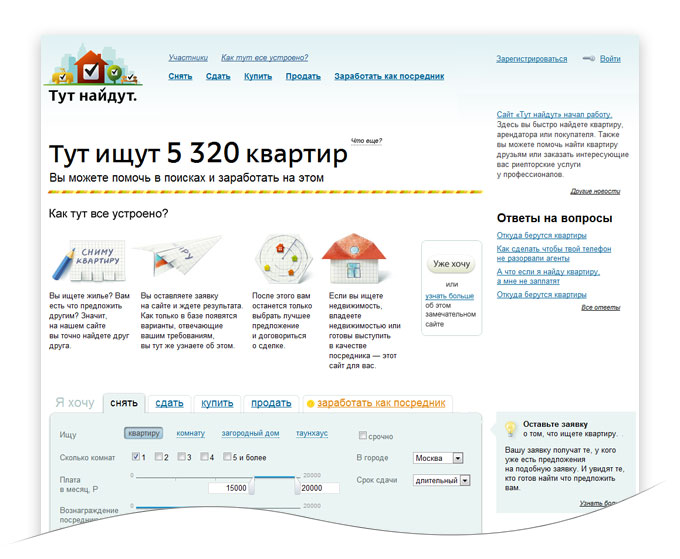
Task: Select the загородный дом property type
Action: tap(250, 434)
